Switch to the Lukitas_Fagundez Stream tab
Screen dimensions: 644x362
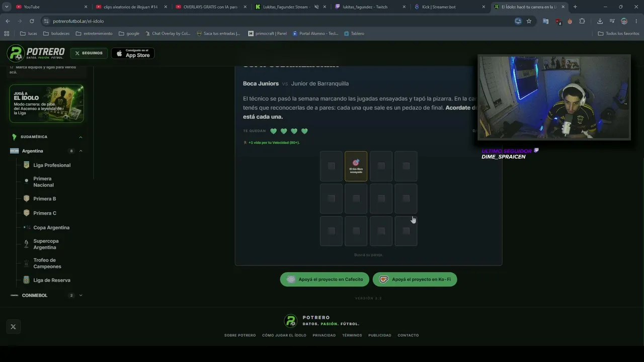[290, 7]
